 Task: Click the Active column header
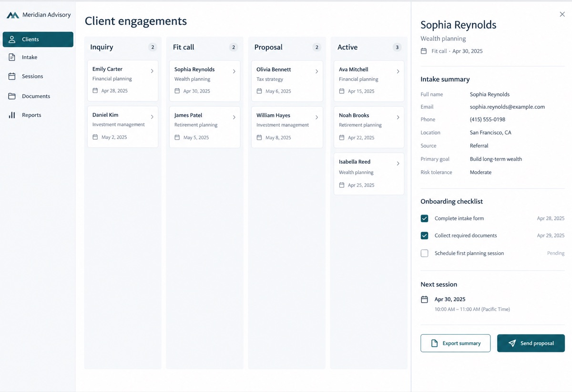pos(347,47)
